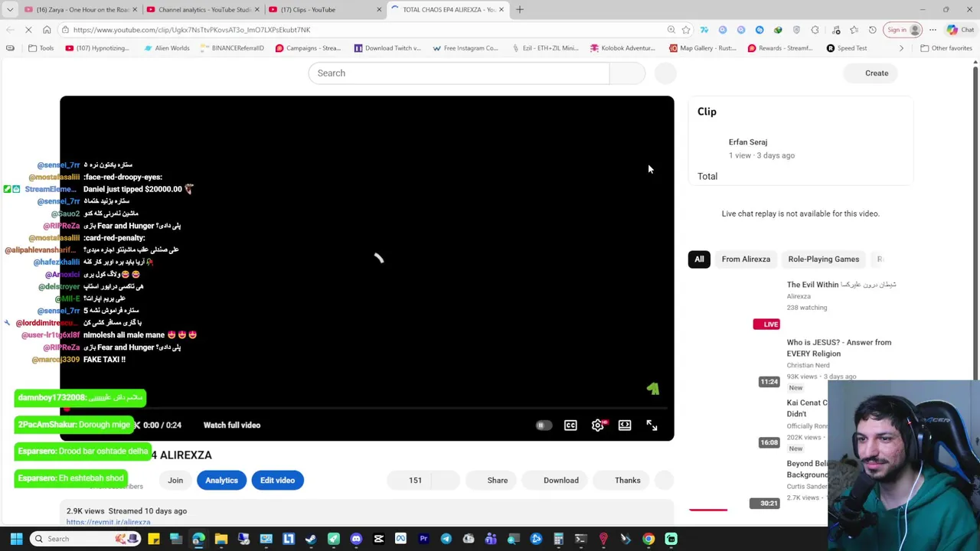Open the Favorites list icon in toolbar
Screen dimensions: 980x551
pos(854,30)
